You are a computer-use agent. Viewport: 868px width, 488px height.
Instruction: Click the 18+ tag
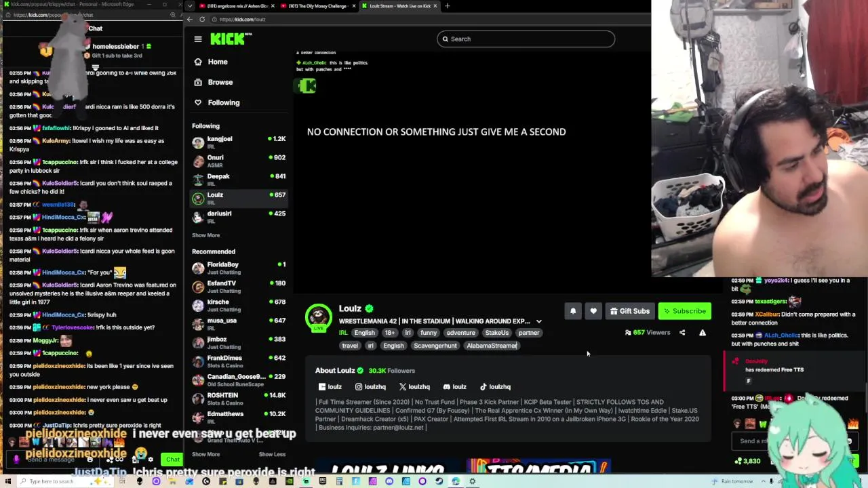[x=389, y=333]
